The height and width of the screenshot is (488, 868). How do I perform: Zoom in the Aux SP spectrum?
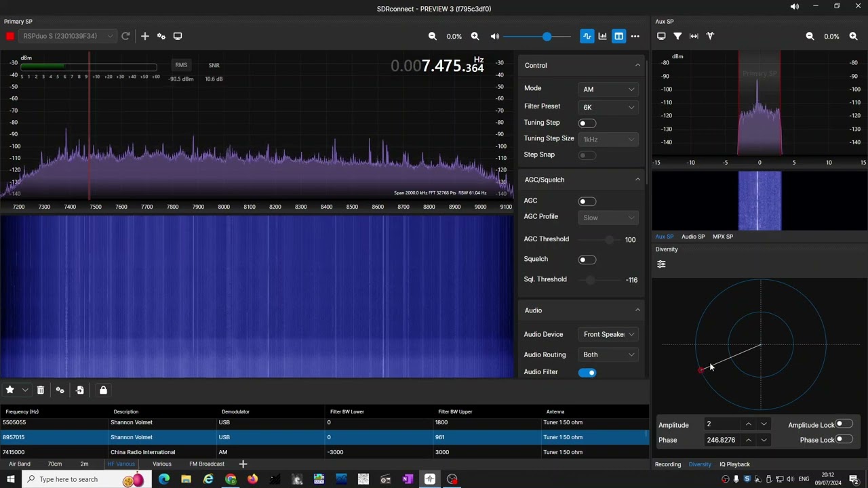point(853,36)
